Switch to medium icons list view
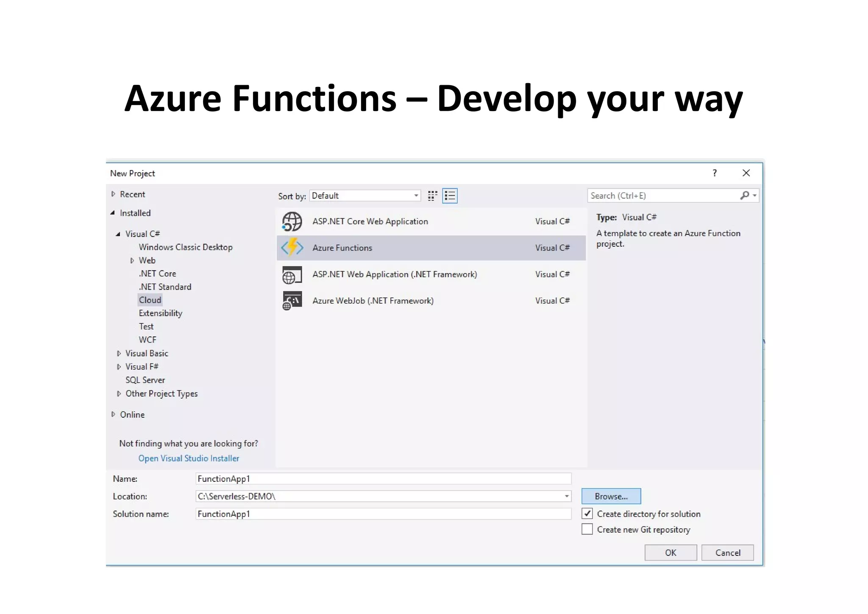 pyautogui.click(x=450, y=196)
